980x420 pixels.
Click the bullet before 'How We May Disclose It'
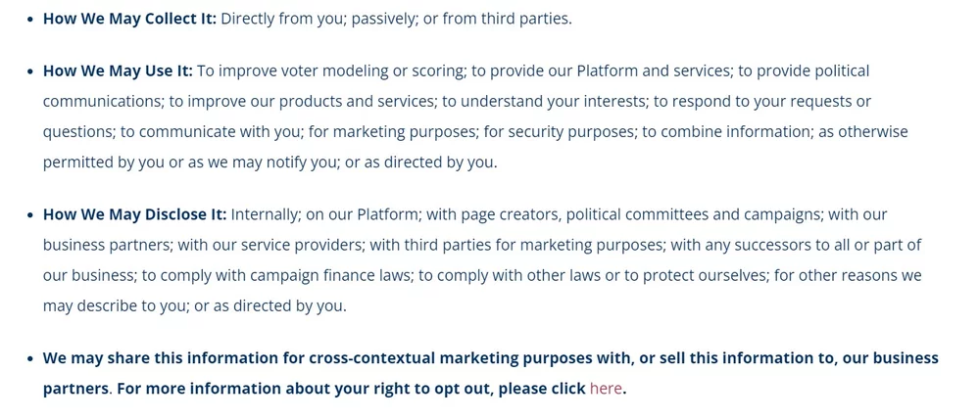point(29,215)
